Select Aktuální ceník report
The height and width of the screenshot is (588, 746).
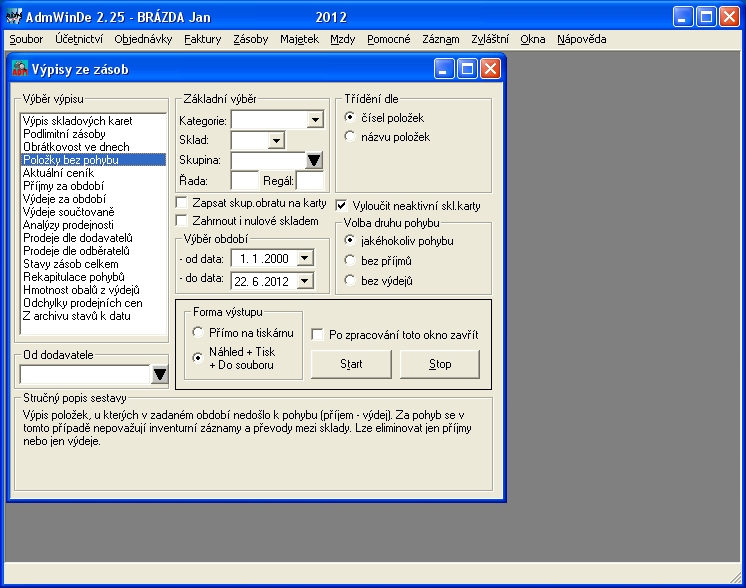pyautogui.click(x=94, y=173)
